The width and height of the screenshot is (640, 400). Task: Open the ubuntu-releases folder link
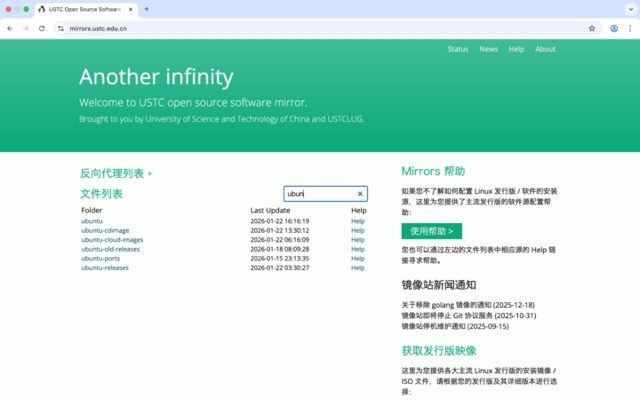click(x=105, y=268)
